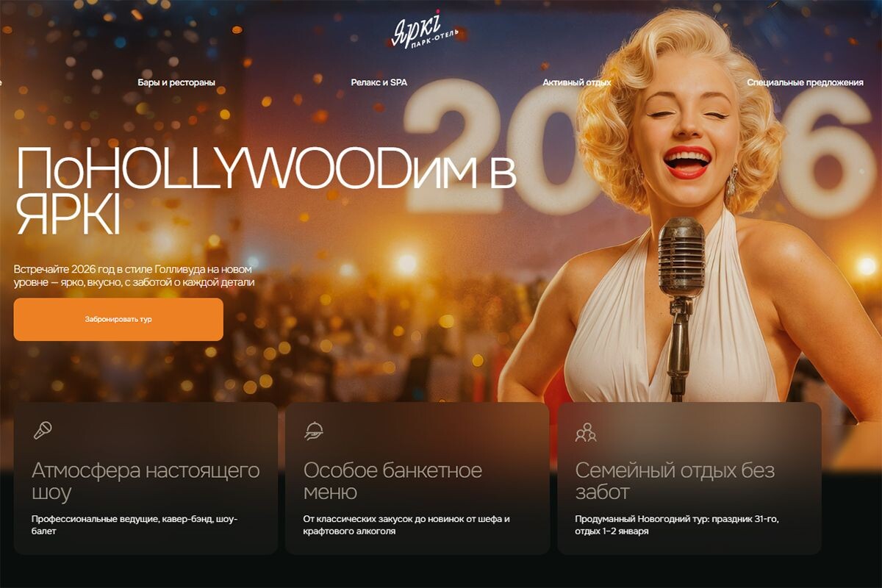
Task: Open the Бары и рестораны menu
Action: 176,82
